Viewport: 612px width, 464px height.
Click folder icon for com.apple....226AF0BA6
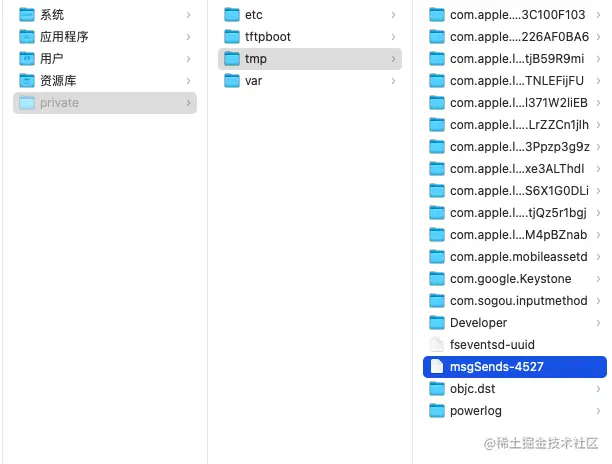point(437,37)
